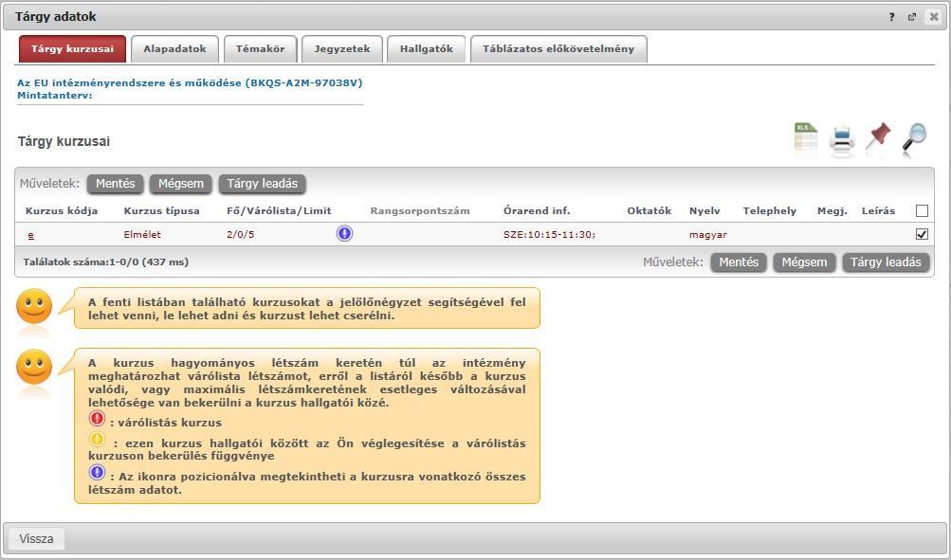Screen dimensions: 951x560
Task: Open the help question mark icon
Action: (891, 17)
